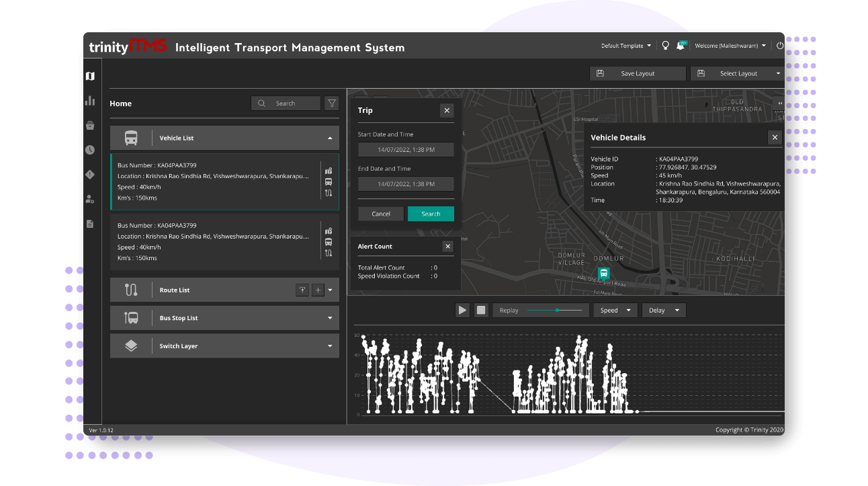Image resolution: width=868 pixels, height=486 pixels.
Task: Open the Select Layout dropdown
Action: point(737,73)
